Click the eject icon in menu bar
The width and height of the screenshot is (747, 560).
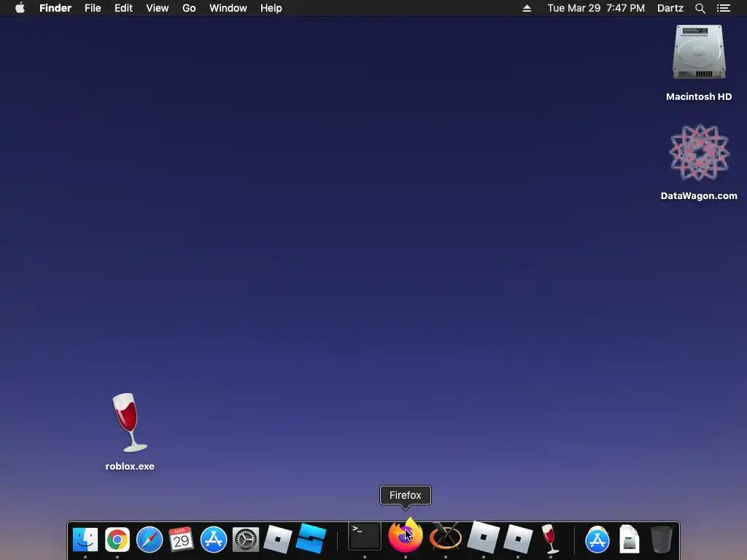[527, 8]
